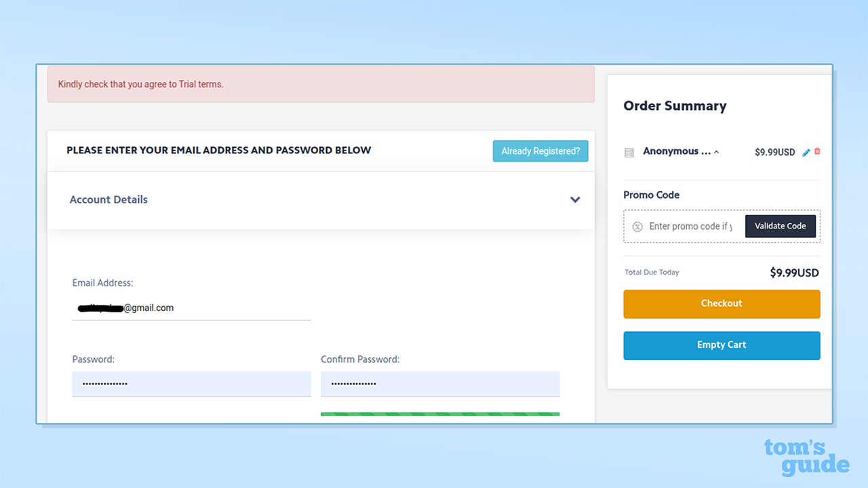Validate the promo code
Viewport: 868px width, 488px height.
coord(781,226)
